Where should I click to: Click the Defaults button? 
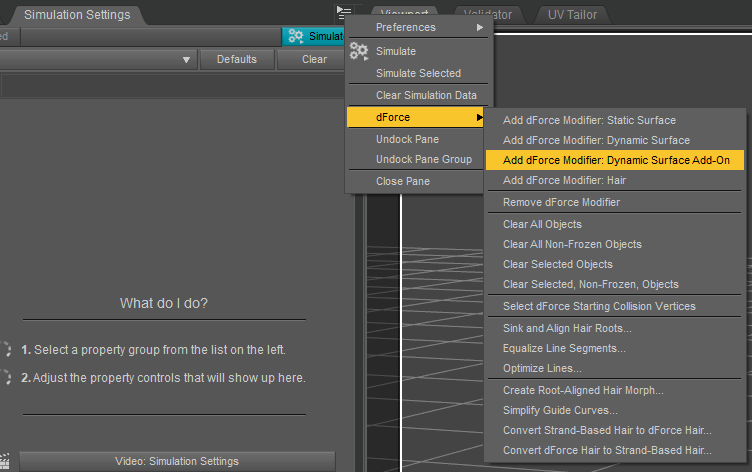tap(237, 59)
